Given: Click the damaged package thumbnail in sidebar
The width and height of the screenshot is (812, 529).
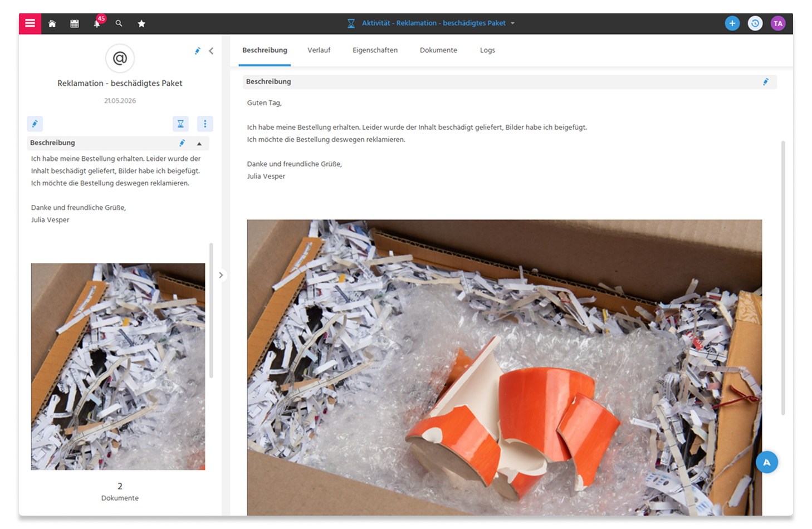Looking at the screenshot, I should (x=118, y=366).
